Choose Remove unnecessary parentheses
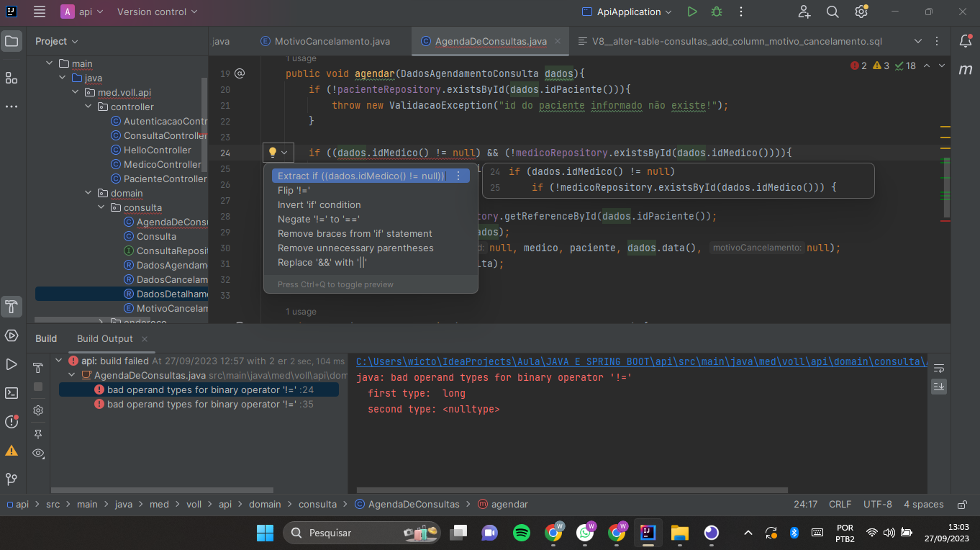 tap(371, 248)
